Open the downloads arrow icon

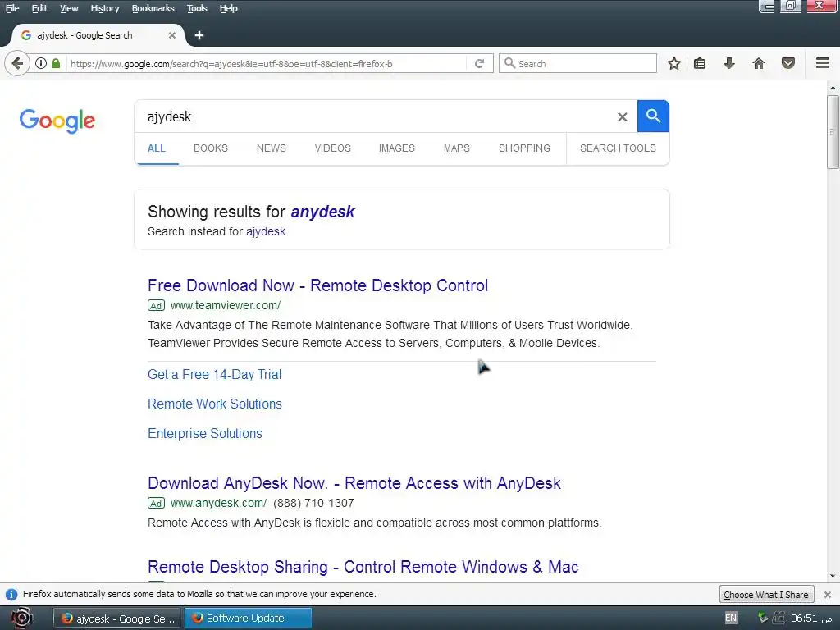[729, 63]
